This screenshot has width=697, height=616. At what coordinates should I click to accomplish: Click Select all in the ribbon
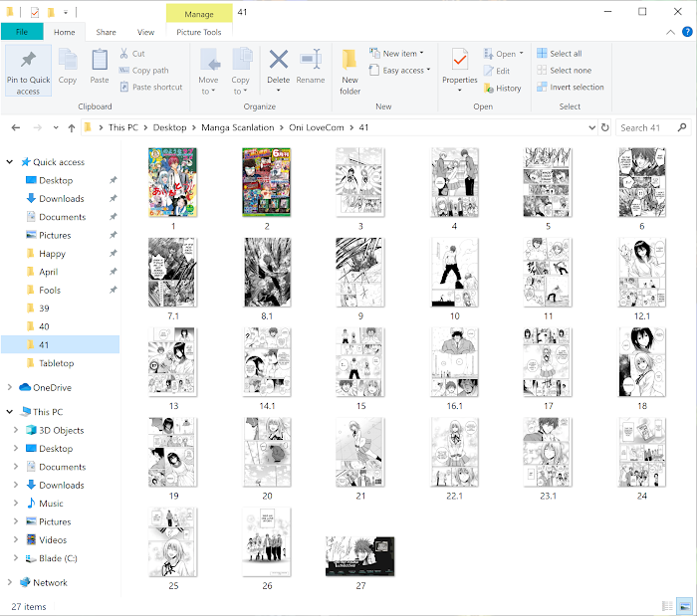560,54
